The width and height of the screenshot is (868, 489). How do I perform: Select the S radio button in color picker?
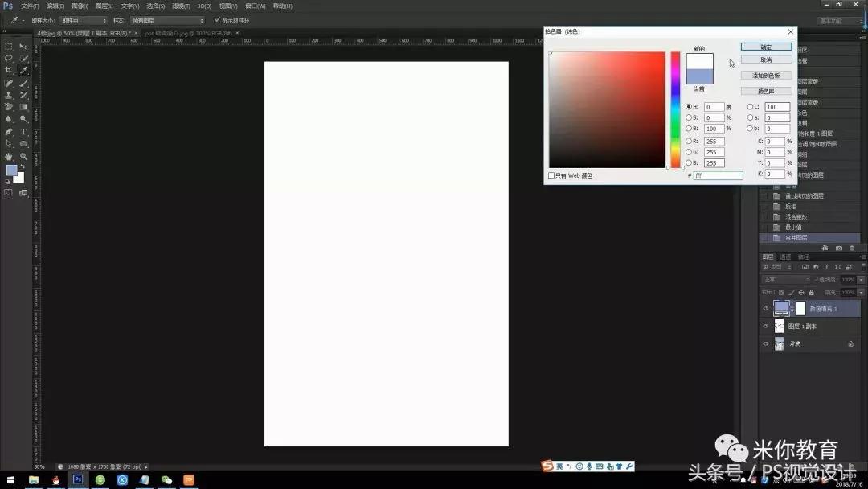690,117
